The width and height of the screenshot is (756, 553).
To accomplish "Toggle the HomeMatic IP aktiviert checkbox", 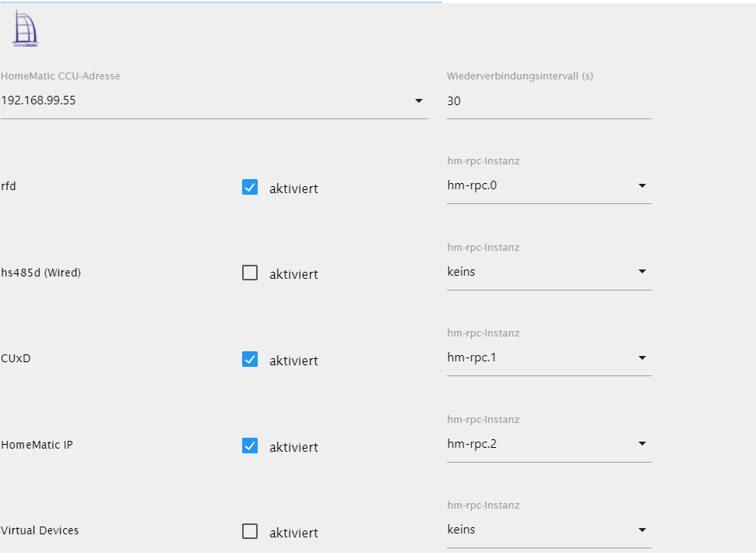I will pyautogui.click(x=250, y=446).
